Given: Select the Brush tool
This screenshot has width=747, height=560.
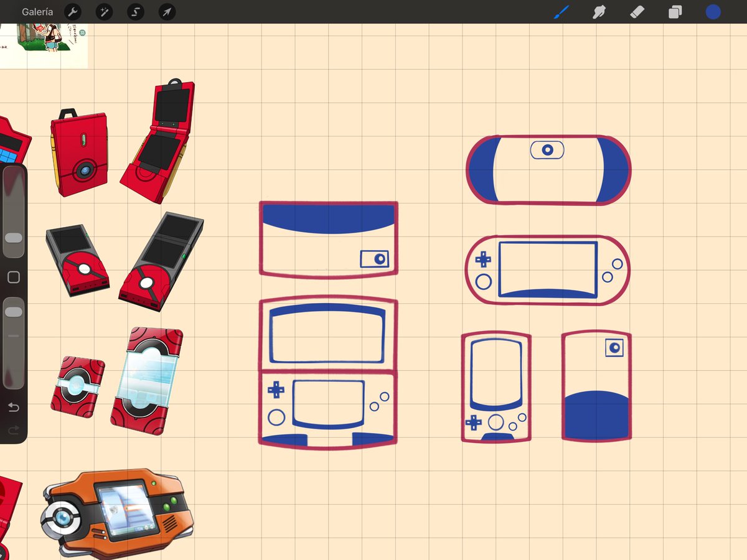Looking at the screenshot, I should (x=561, y=12).
